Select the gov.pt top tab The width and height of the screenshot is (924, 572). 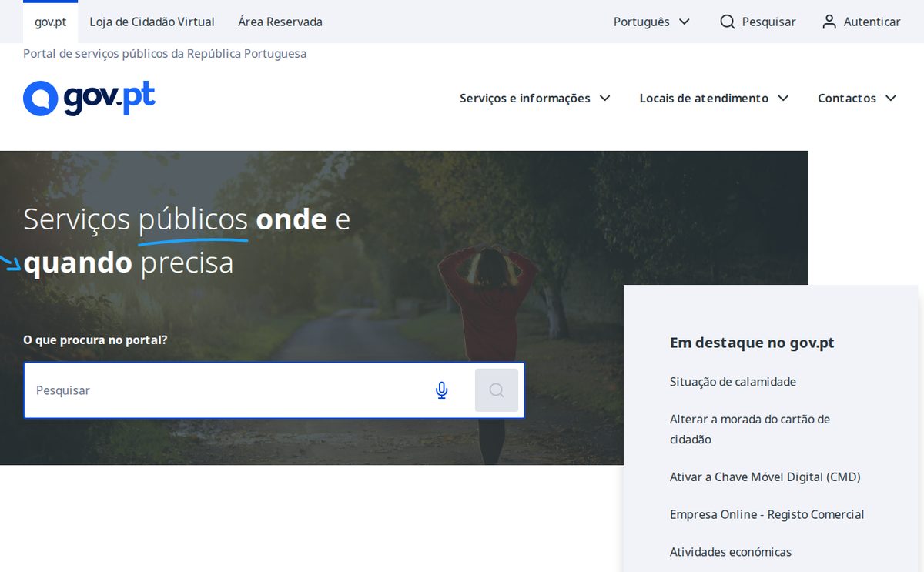[51, 22]
